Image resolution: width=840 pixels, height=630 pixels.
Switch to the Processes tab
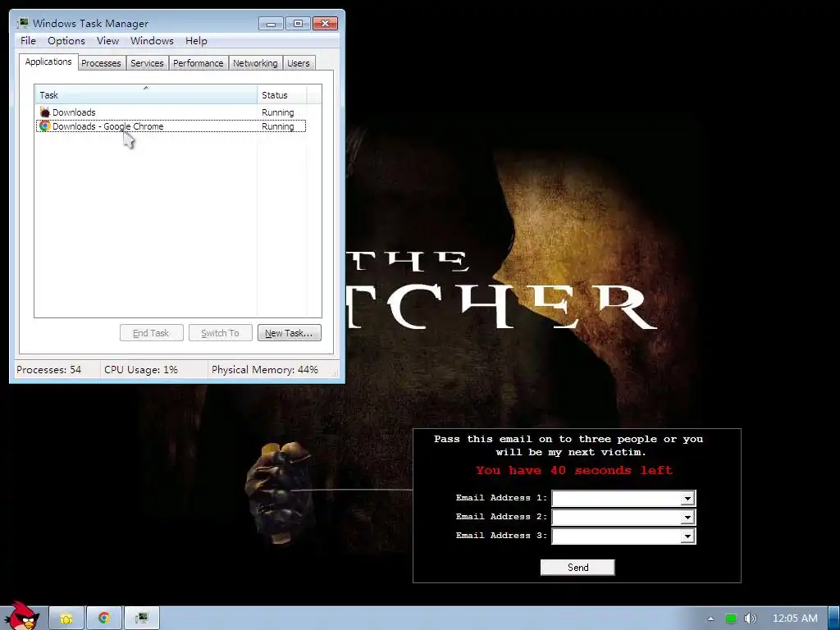[x=101, y=63]
